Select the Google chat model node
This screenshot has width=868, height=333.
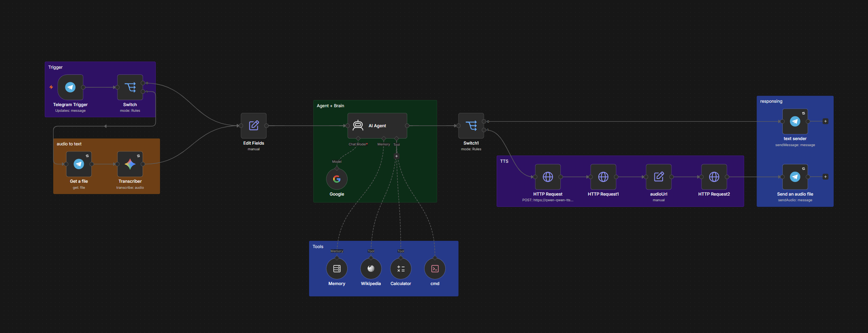click(337, 179)
